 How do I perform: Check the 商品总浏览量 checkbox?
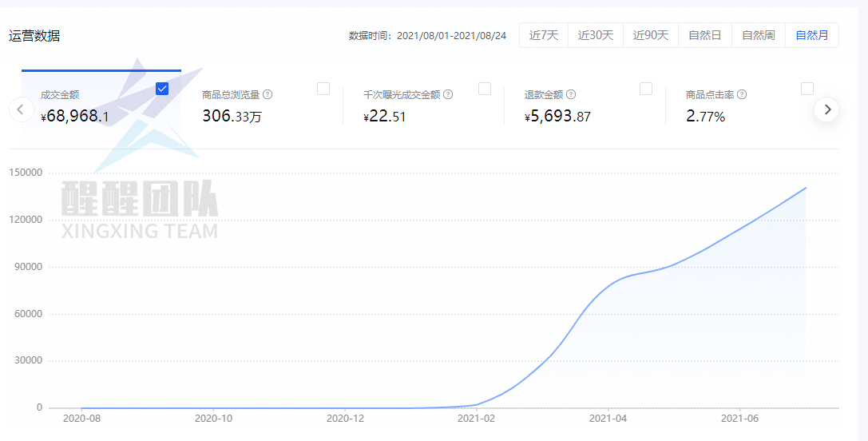[x=323, y=89]
